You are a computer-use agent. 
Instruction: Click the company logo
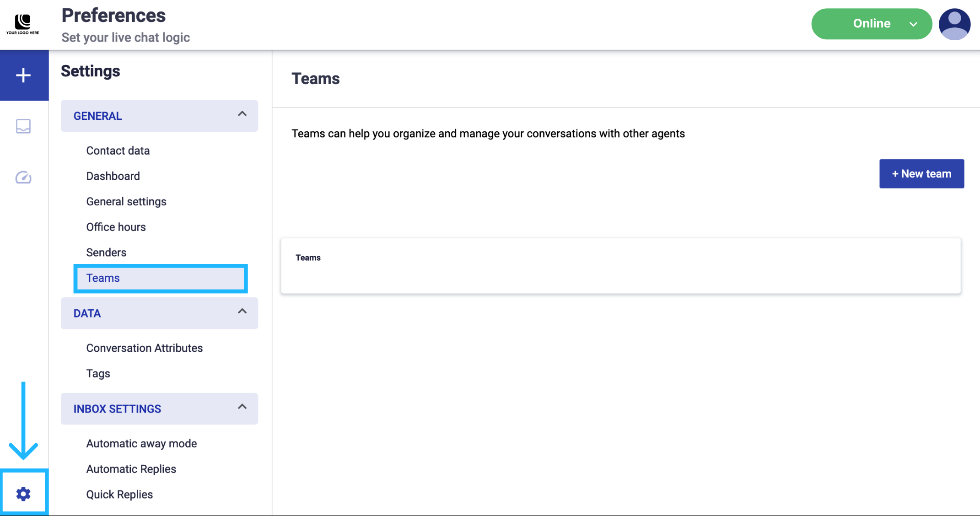point(22,24)
